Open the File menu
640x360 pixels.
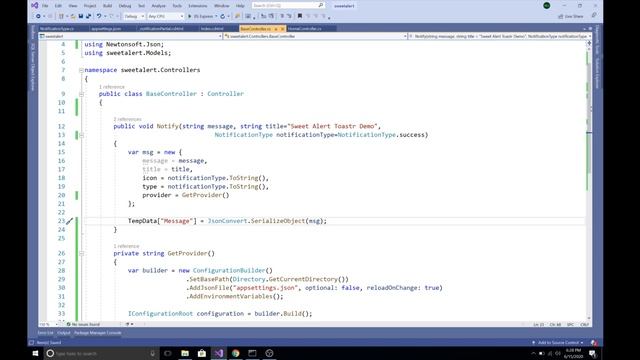tap(45, 6)
